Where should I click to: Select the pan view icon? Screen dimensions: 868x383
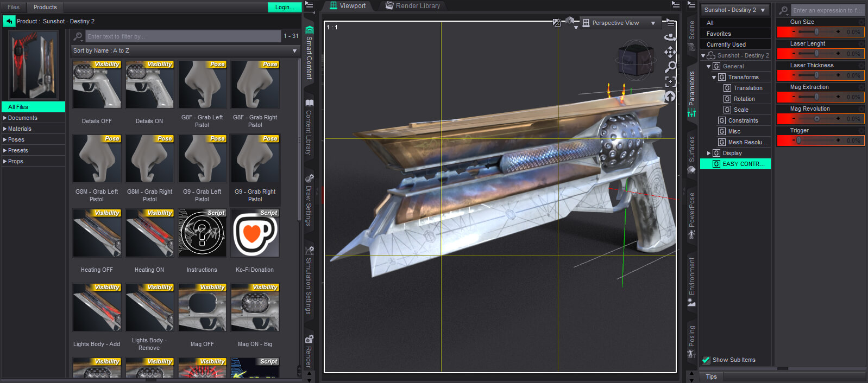670,52
